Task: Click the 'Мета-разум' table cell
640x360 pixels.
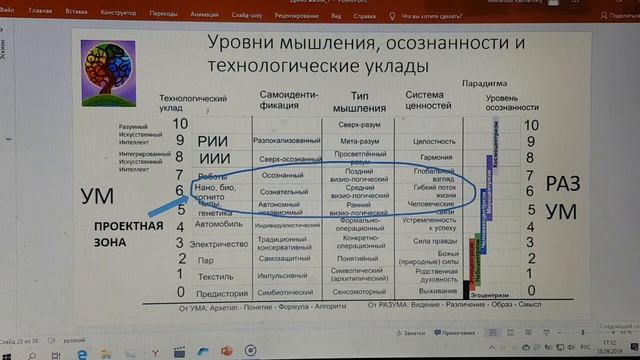Action: pos(360,141)
